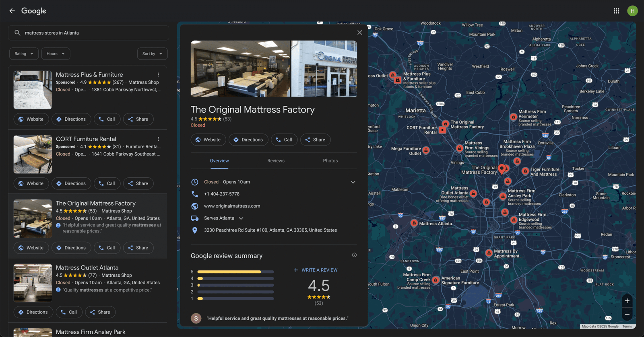
Task: Open the Google apps grid
Action: 616,11
